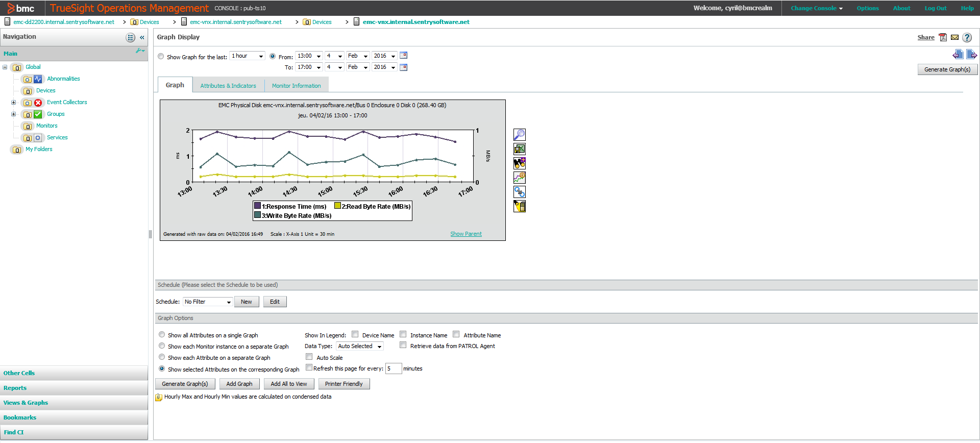Switch to Attributes & Indicators tab
The height and width of the screenshot is (443, 980).
click(x=228, y=86)
